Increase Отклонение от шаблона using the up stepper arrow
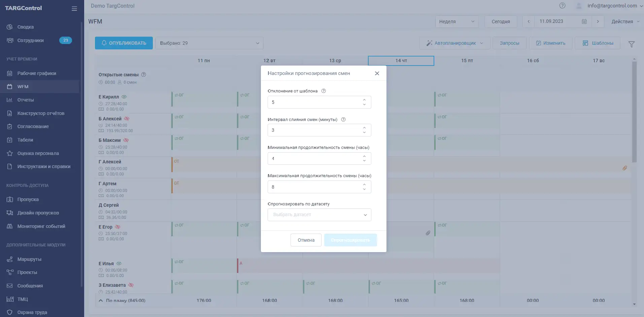Viewport: 644px width, 317px height. coord(364,100)
